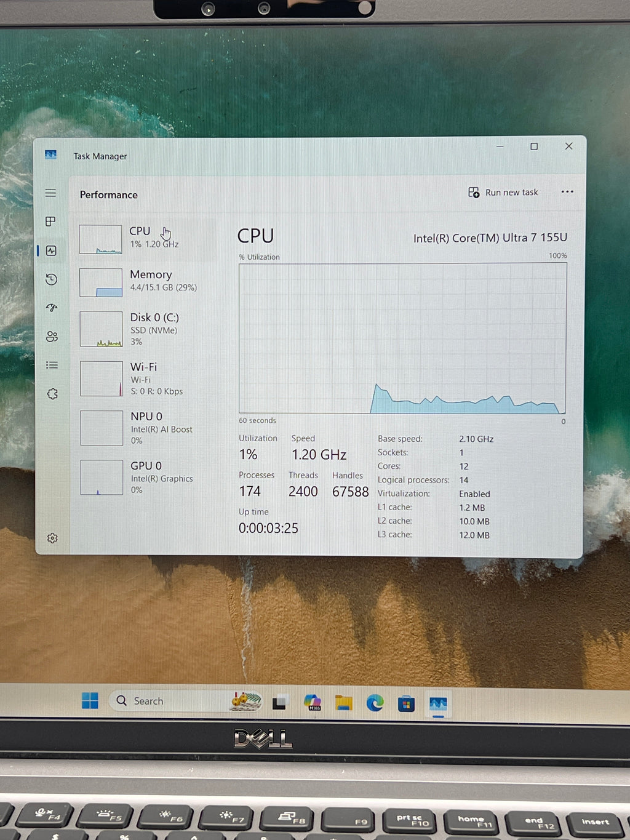The height and width of the screenshot is (840, 630).
Task: Click the Task Manager title bar icon
Action: pos(50,154)
